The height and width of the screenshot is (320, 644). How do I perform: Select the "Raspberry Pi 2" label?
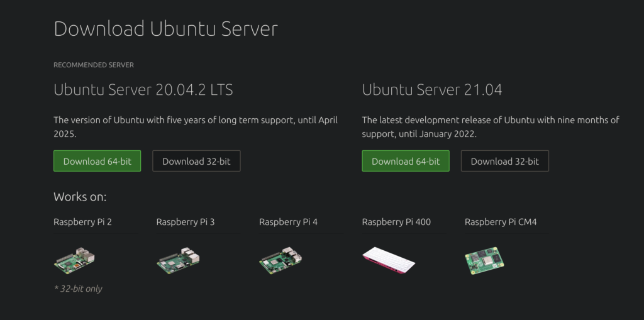click(82, 222)
